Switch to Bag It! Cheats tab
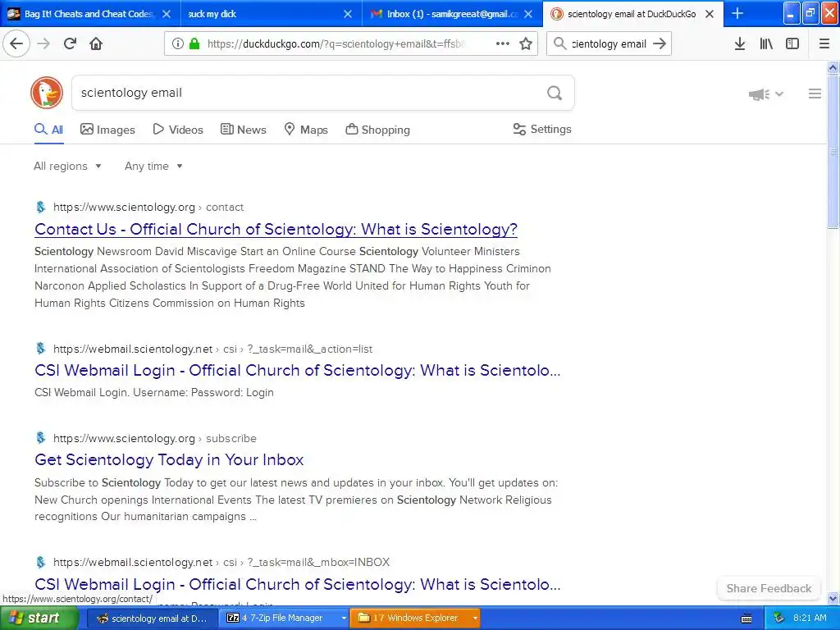840x630 pixels. (89, 14)
